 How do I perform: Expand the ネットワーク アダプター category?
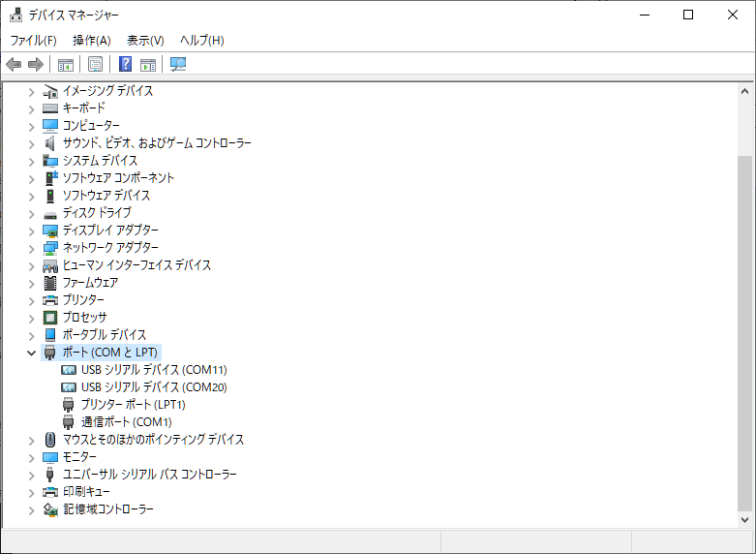(31, 248)
